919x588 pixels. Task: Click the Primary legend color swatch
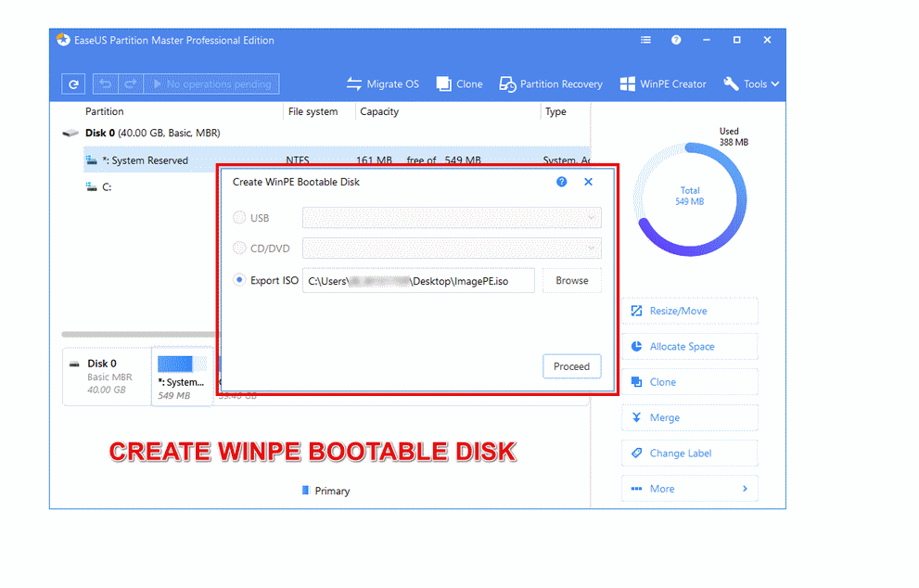point(305,490)
